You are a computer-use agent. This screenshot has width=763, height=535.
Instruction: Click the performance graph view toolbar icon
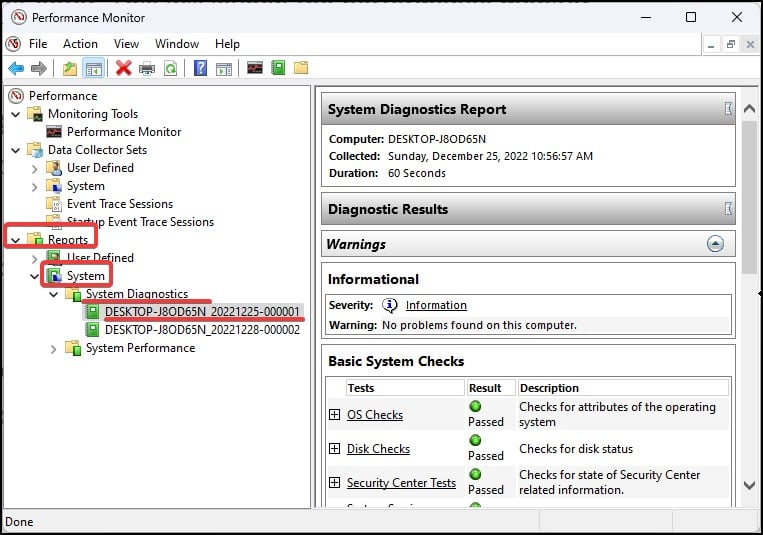(255, 68)
